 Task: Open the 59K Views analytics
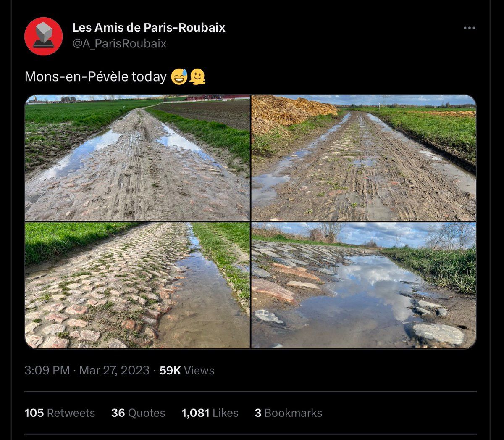[x=187, y=370]
